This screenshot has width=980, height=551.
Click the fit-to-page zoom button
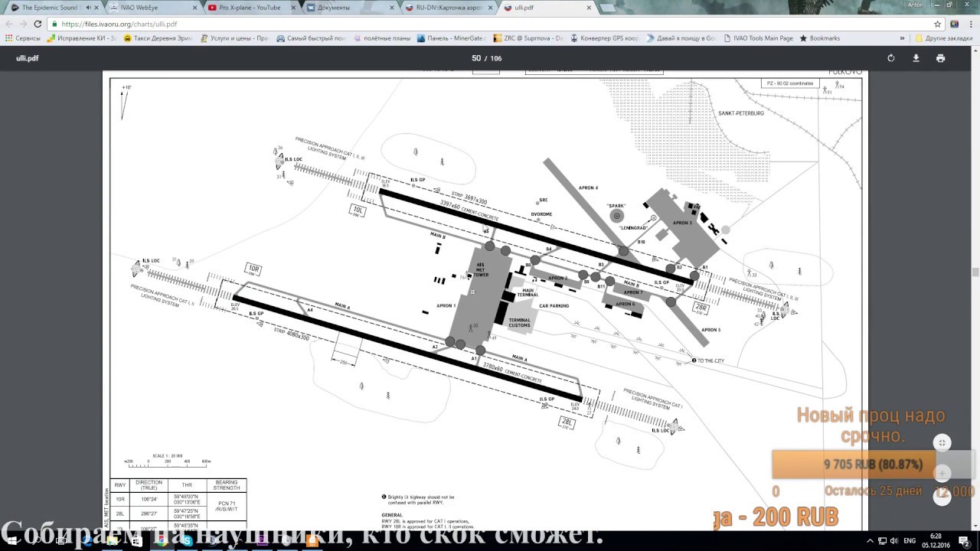942,442
